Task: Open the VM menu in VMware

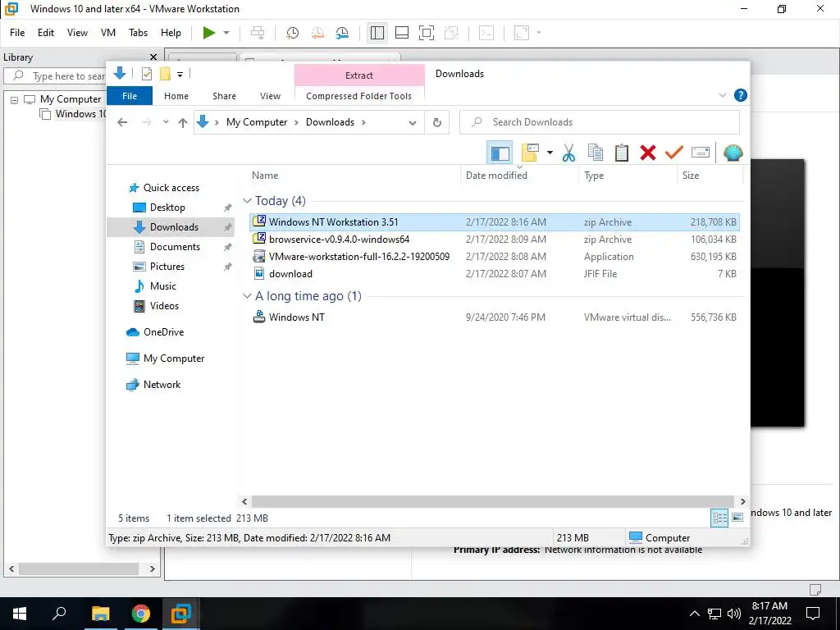Action: 107,33
